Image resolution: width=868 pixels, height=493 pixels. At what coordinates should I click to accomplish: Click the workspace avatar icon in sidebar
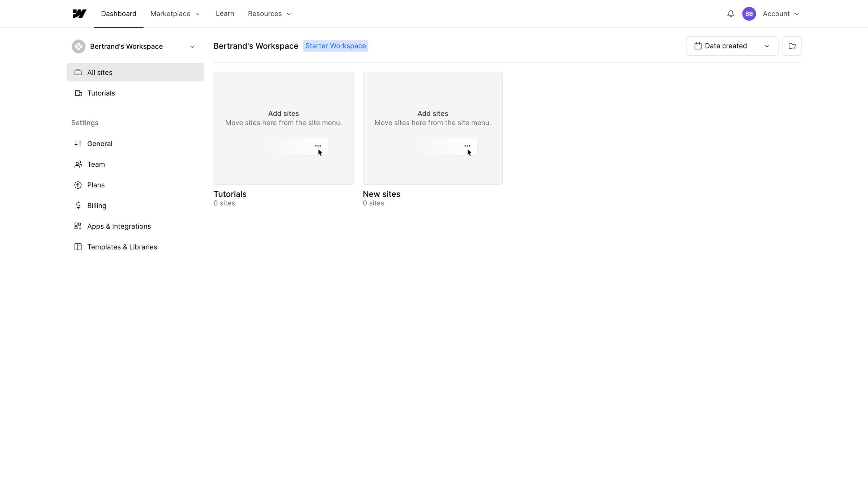tap(78, 46)
